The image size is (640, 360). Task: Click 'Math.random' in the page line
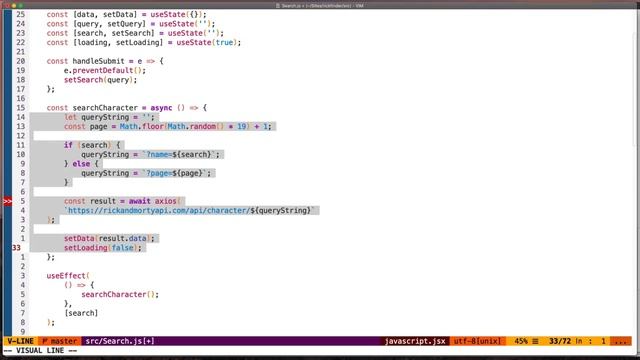click(x=191, y=127)
